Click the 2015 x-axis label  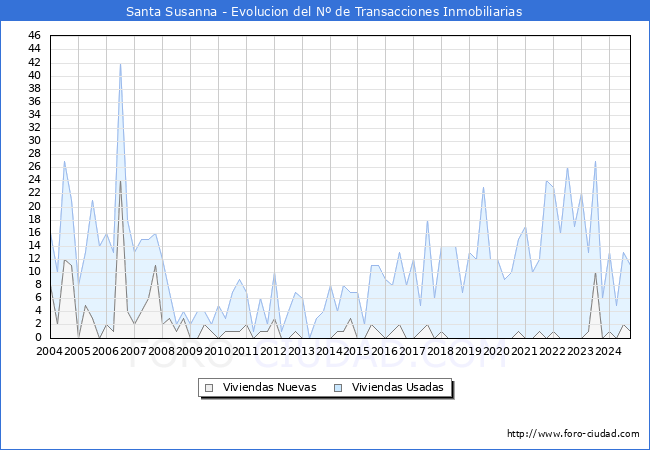[357, 351]
